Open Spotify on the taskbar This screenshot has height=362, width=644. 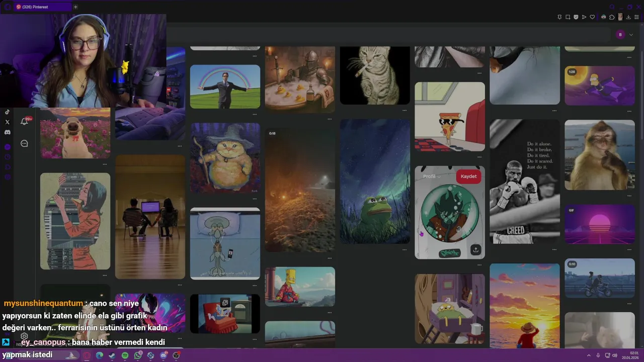[x=125, y=355]
